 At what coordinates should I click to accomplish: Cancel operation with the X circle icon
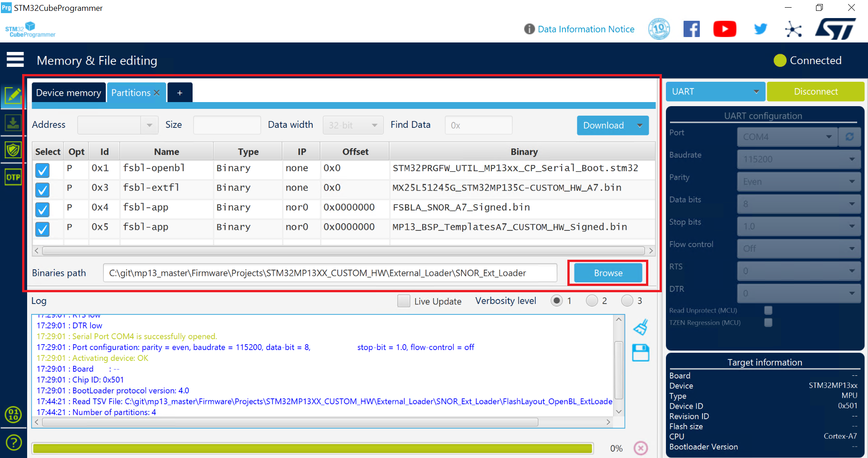(x=641, y=448)
